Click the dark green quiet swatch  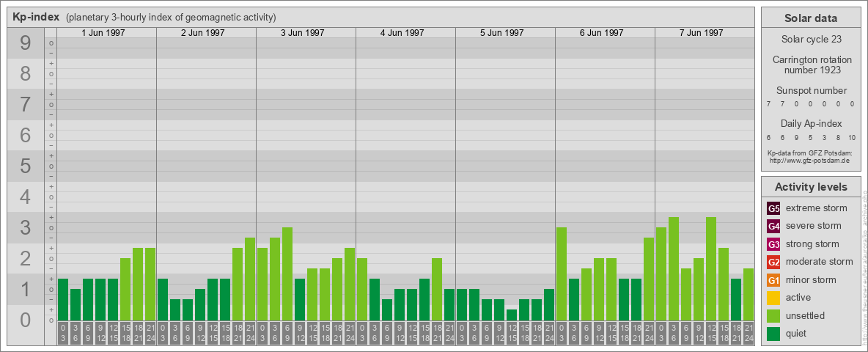pos(773,334)
